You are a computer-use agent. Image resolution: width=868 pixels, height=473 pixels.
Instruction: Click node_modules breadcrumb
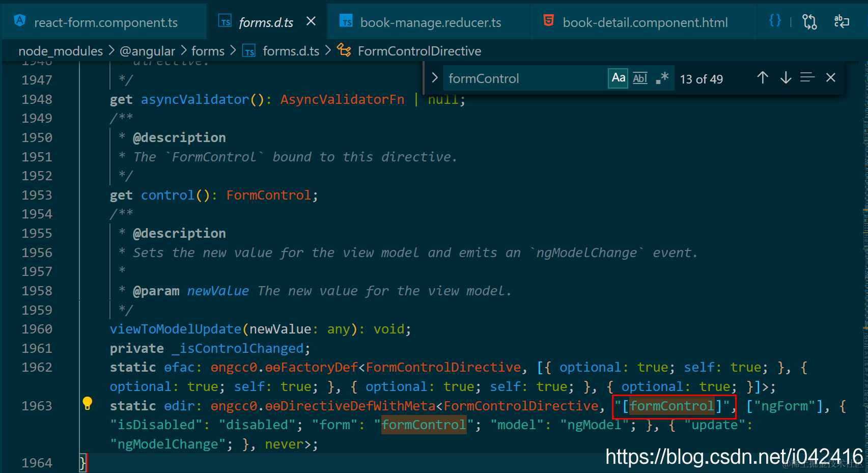tap(61, 51)
